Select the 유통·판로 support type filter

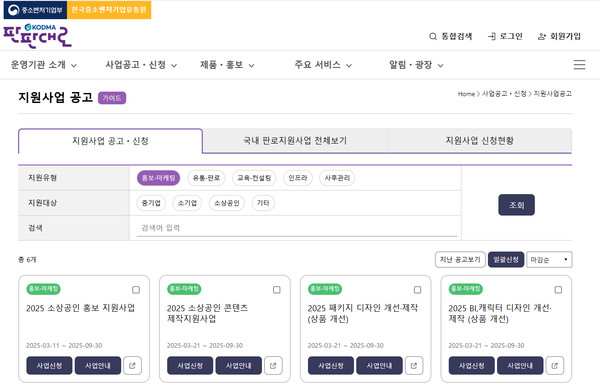pos(206,178)
